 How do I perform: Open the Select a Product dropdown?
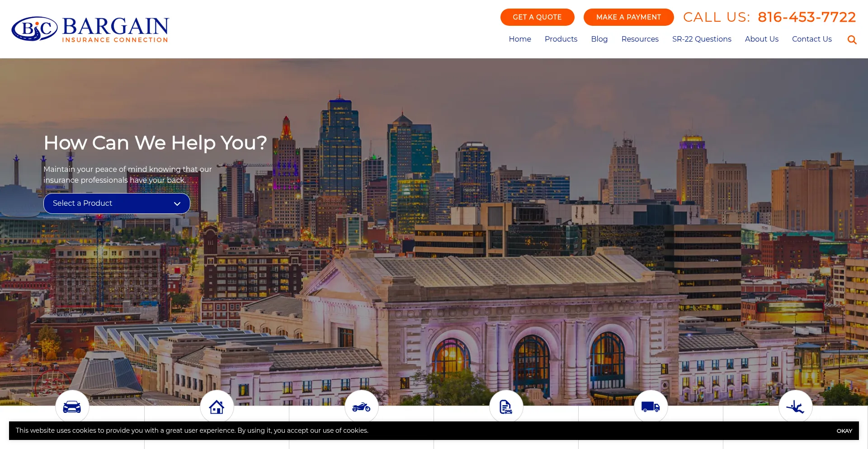[117, 203]
